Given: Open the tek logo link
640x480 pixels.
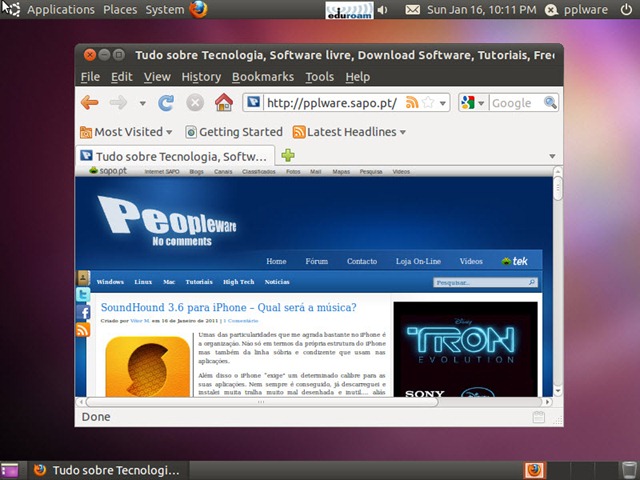Looking at the screenshot, I should (515, 261).
